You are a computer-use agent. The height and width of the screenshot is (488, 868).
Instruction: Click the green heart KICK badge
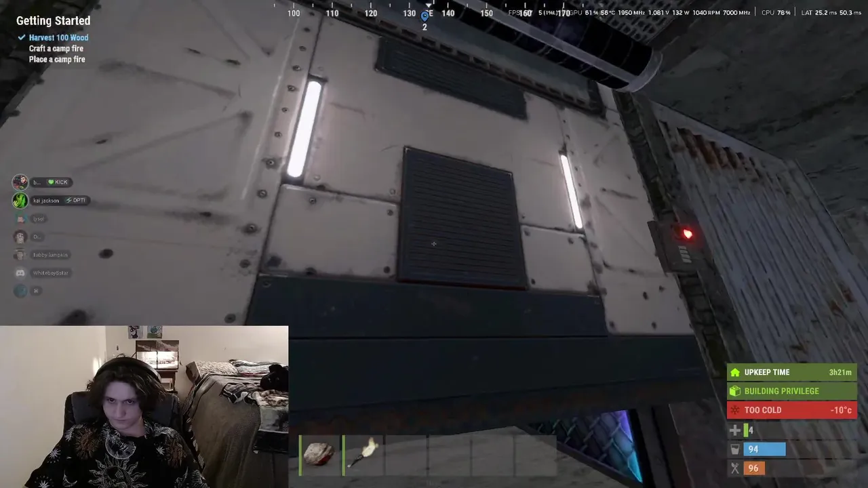tap(58, 182)
